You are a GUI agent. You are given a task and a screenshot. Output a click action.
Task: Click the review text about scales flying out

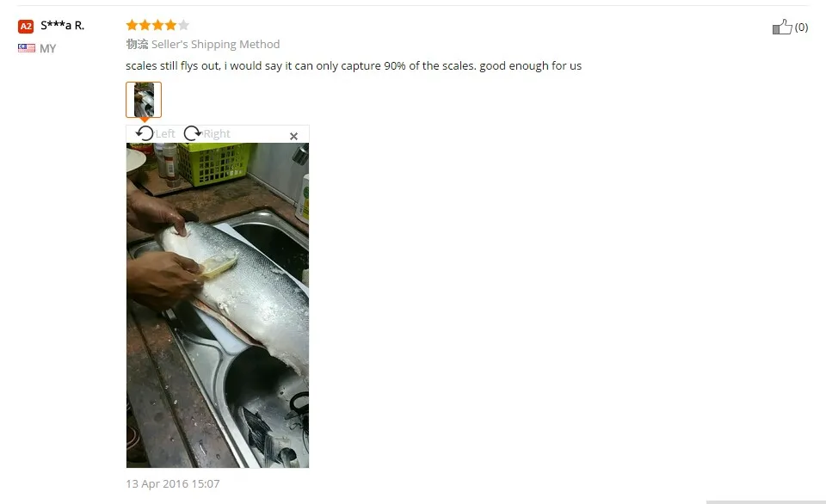[x=354, y=66]
